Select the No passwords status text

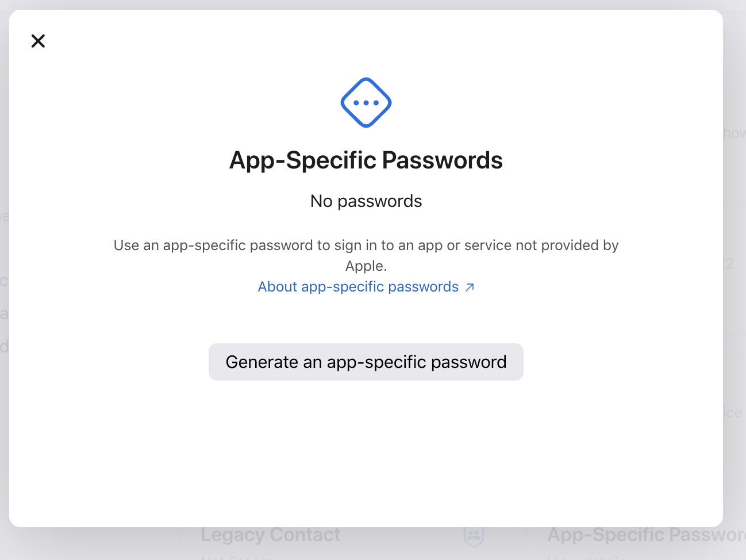coord(366,201)
